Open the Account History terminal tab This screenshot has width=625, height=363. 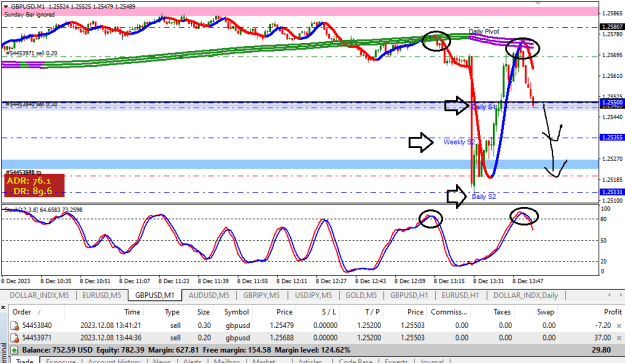coord(114,361)
